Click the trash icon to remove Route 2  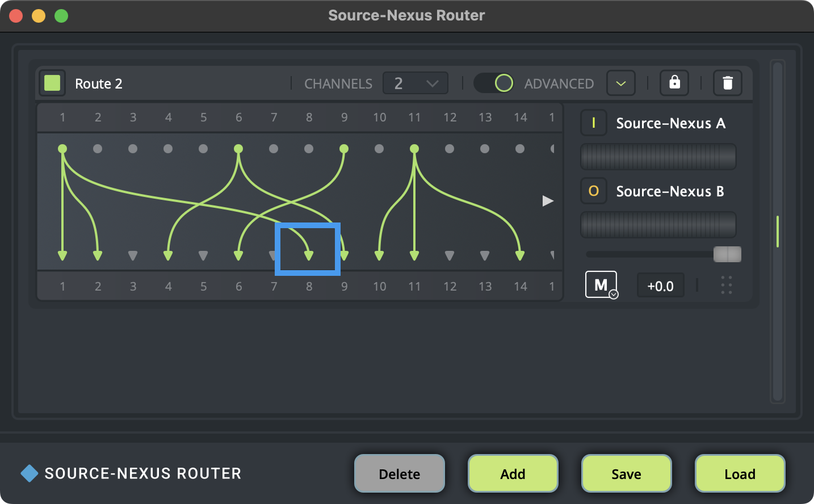click(x=727, y=83)
